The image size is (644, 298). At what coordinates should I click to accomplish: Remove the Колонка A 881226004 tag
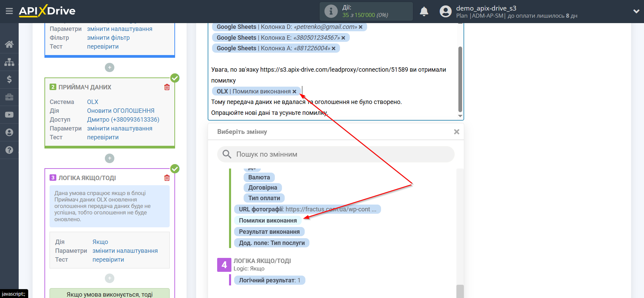334,48
